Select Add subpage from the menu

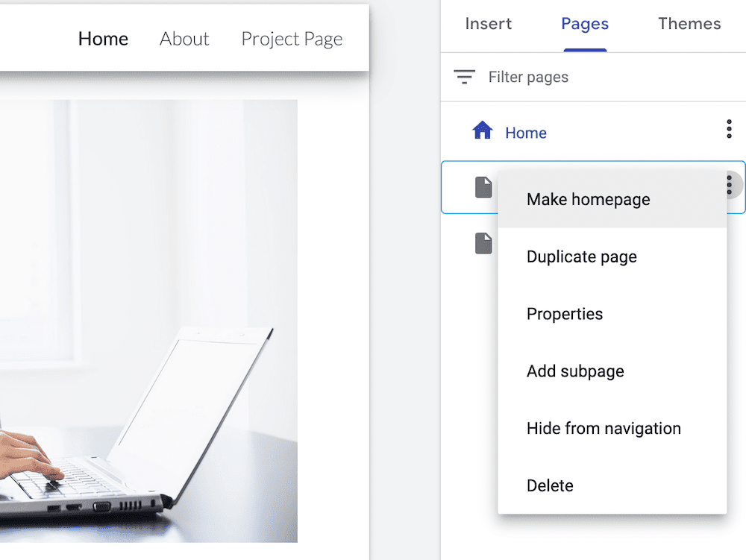575,371
